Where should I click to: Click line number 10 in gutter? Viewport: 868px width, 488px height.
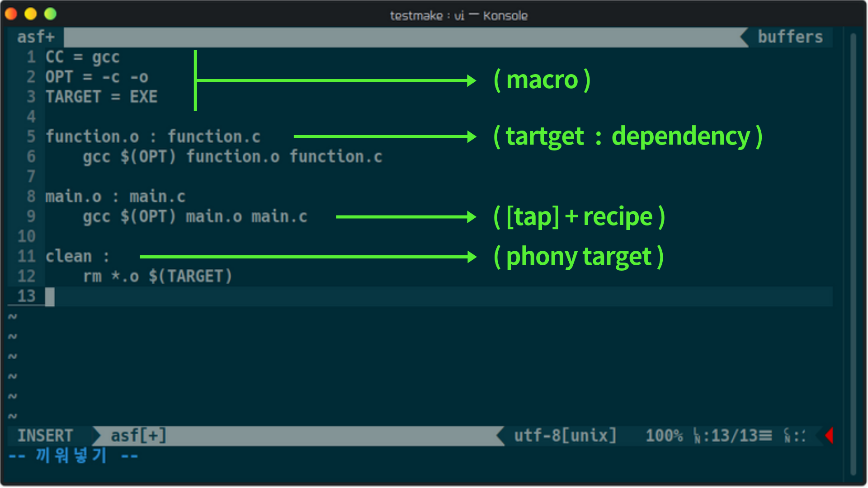[x=26, y=236]
